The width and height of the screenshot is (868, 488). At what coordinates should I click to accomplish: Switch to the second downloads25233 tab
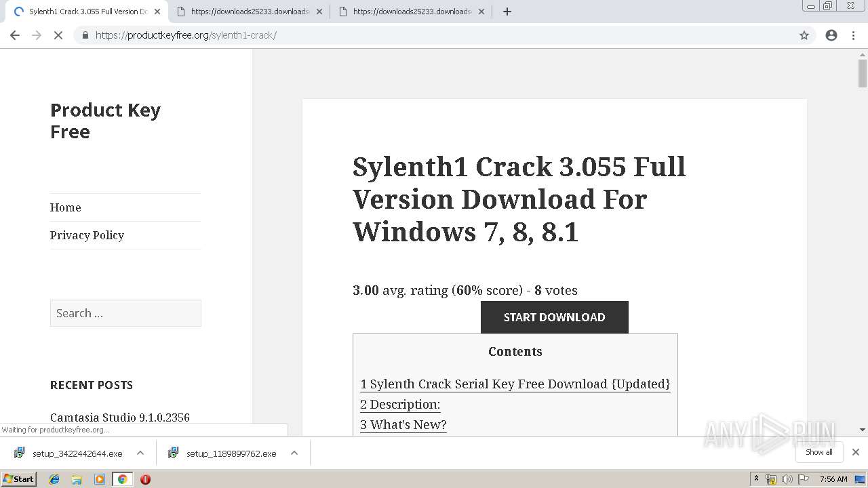[250, 12]
